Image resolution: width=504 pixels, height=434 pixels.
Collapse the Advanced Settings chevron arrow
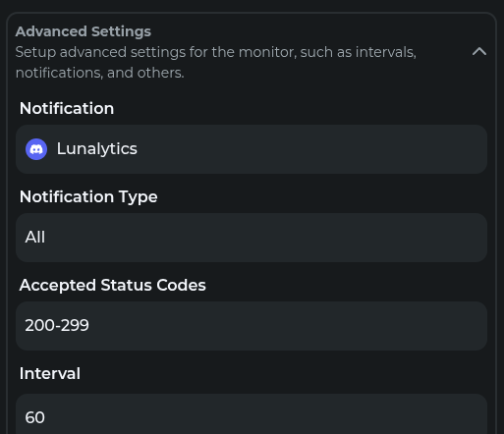pos(479,52)
